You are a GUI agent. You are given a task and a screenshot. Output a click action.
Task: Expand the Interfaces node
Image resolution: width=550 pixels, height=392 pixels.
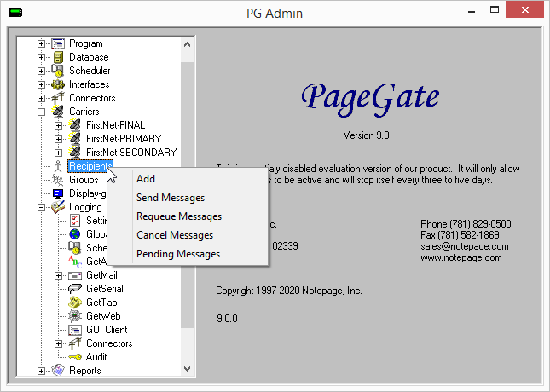coord(41,85)
